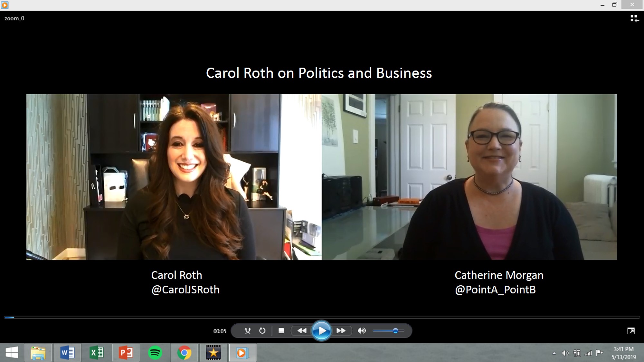Image resolution: width=644 pixels, height=362 pixels.
Task: Launch Excel from taskbar
Action: tap(97, 353)
